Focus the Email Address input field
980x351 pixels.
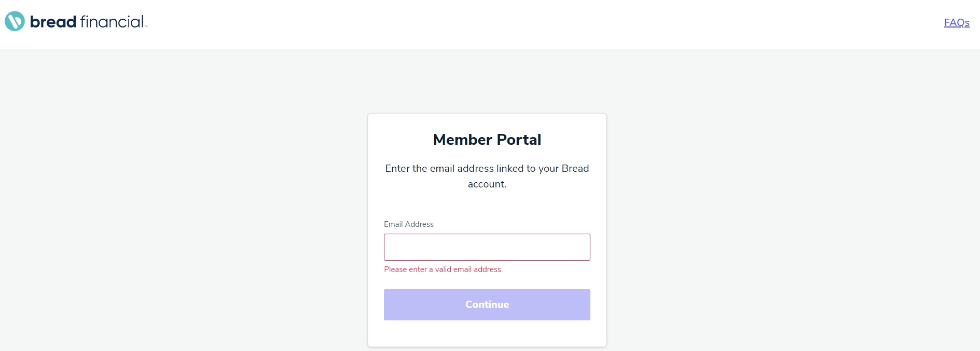[487, 247]
